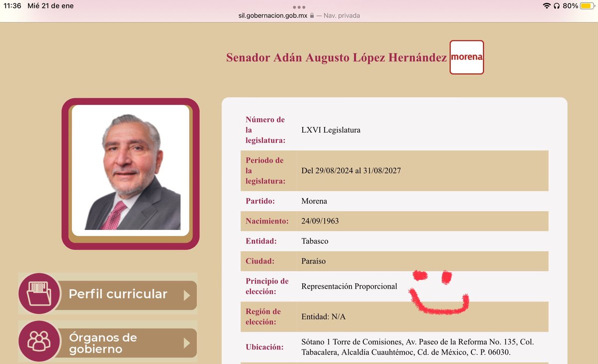Click the 'Partido:' label

[260, 201]
